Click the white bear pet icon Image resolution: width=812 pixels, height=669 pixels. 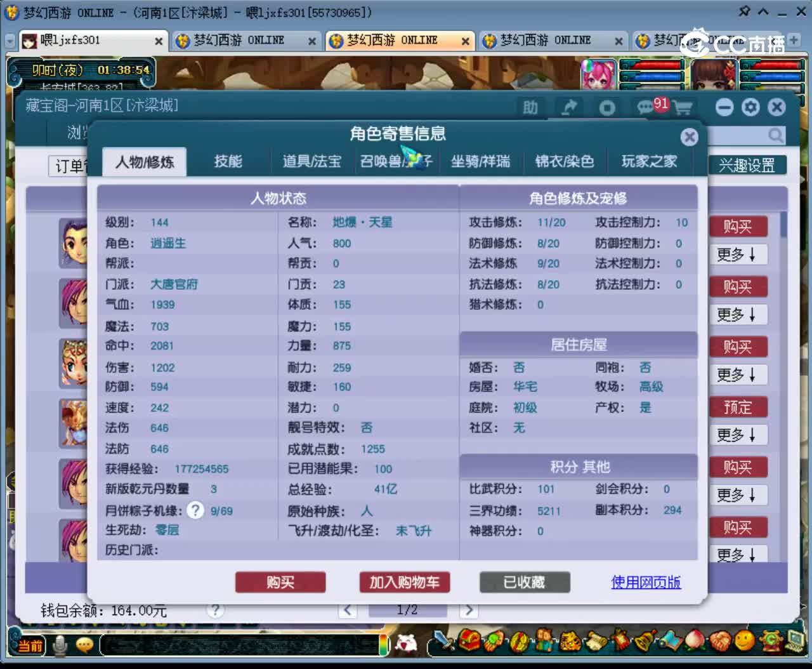tap(406, 644)
